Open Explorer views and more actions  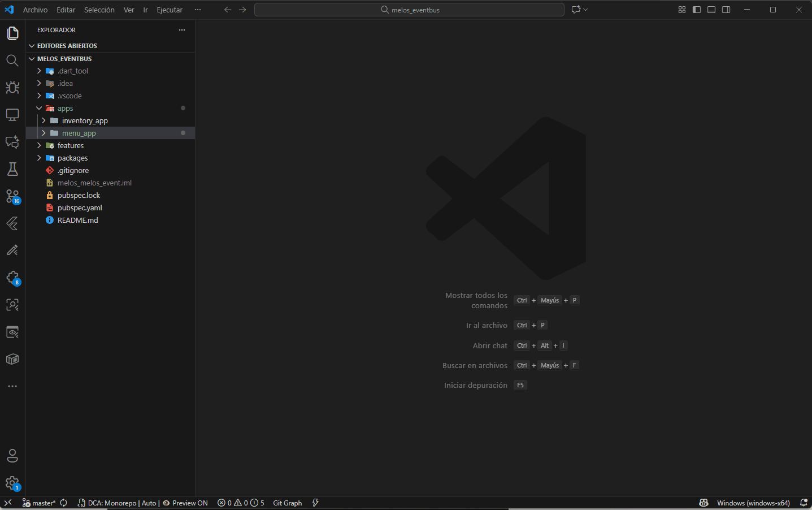click(182, 30)
